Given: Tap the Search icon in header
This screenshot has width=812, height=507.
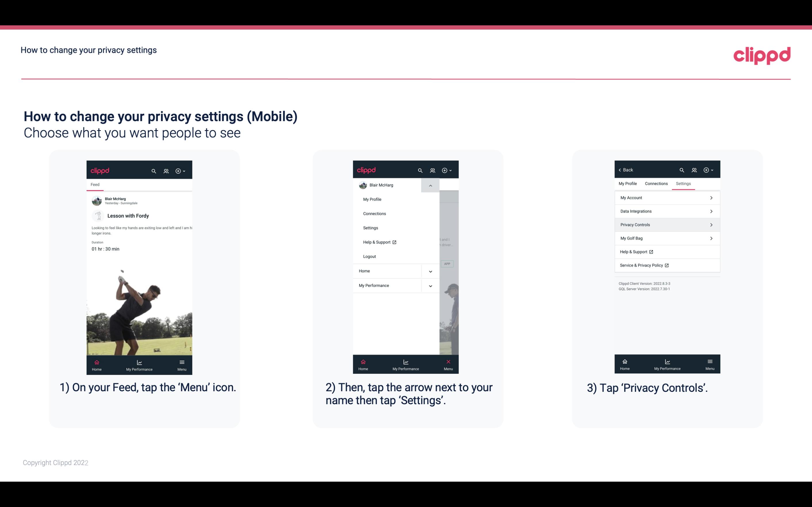Looking at the screenshot, I should (x=153, y=170).
